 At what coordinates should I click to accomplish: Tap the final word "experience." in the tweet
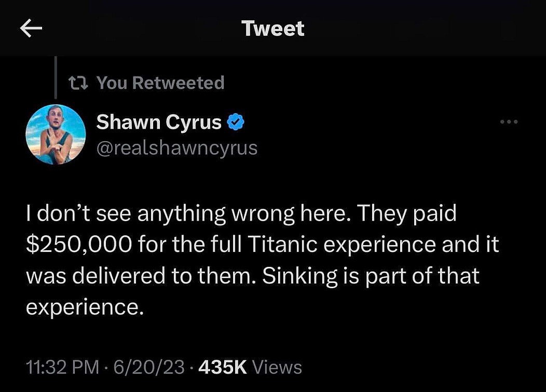tap(84, 307)
